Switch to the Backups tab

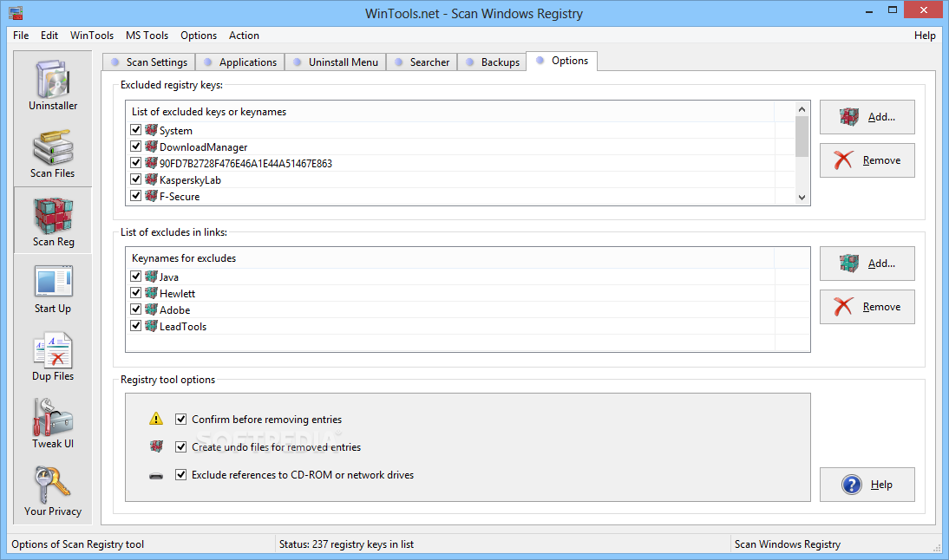[492, 62]
